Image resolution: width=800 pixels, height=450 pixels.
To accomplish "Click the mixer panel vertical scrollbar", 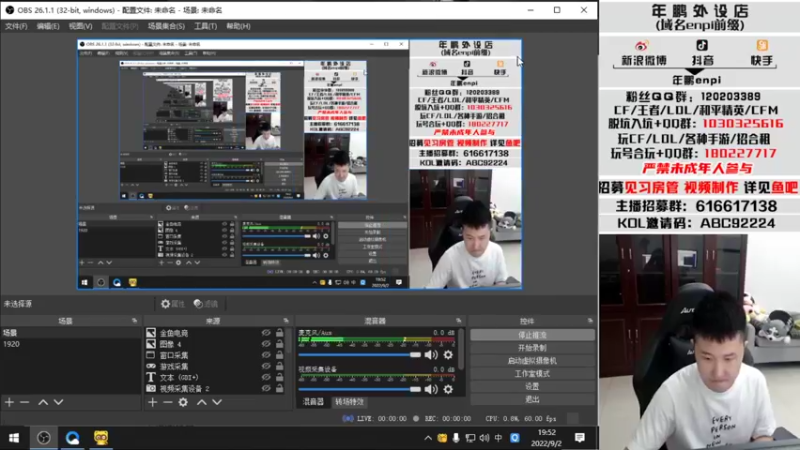I will point(462,349).
